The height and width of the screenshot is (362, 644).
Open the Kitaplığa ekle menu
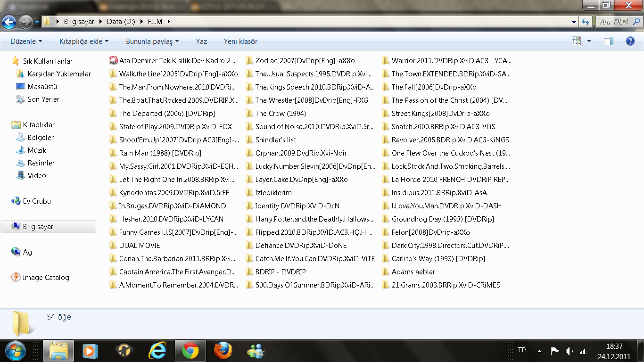(84, 41)
